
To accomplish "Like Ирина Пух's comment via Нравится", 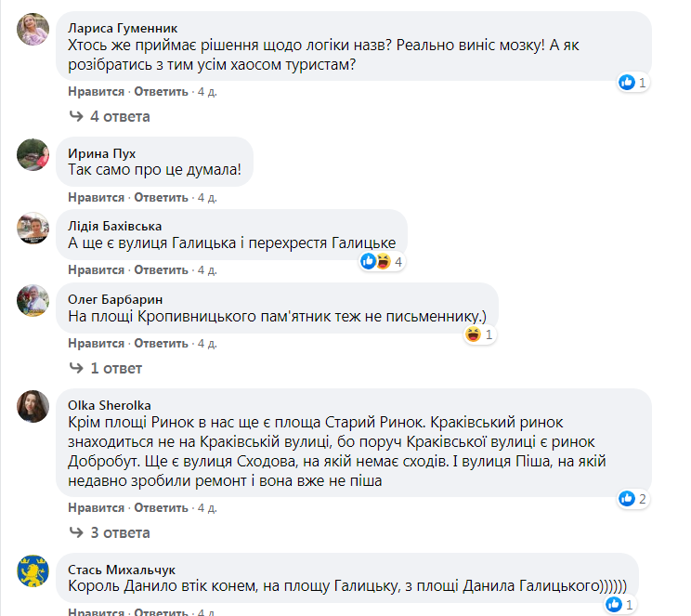I will click(x=96, y=198).
